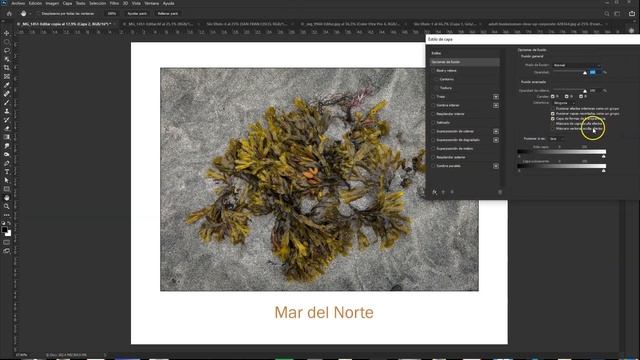
Task: Enable Resplandor exterior checkbox
Action: 433,157
